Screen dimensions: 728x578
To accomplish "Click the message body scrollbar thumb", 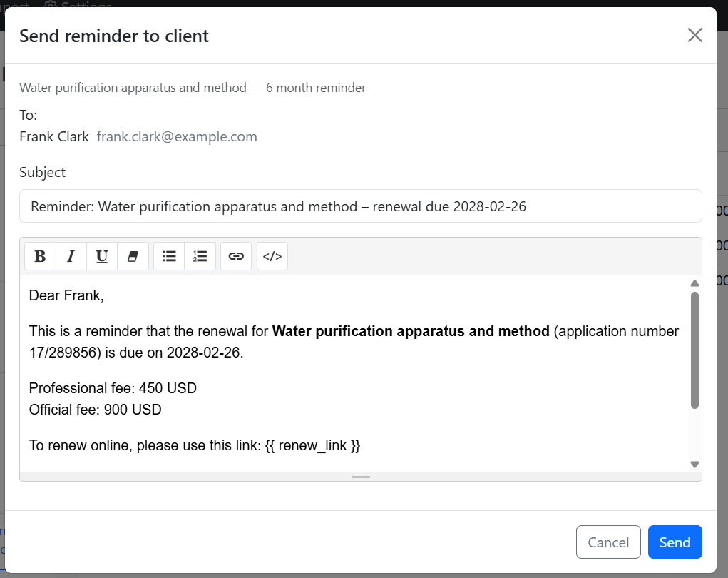I will 695,350.
